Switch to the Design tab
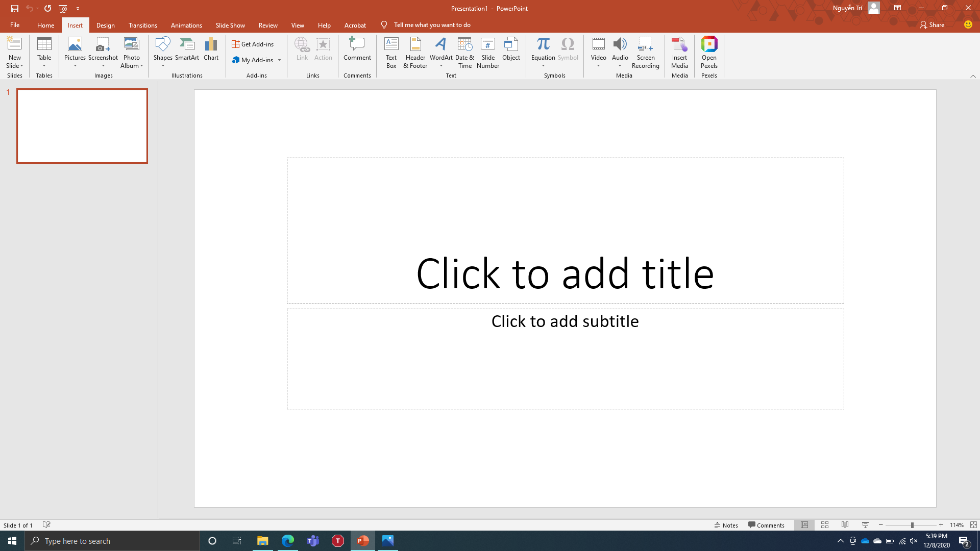The width and height of the screenshot is (980, 551). coord(105,25)
